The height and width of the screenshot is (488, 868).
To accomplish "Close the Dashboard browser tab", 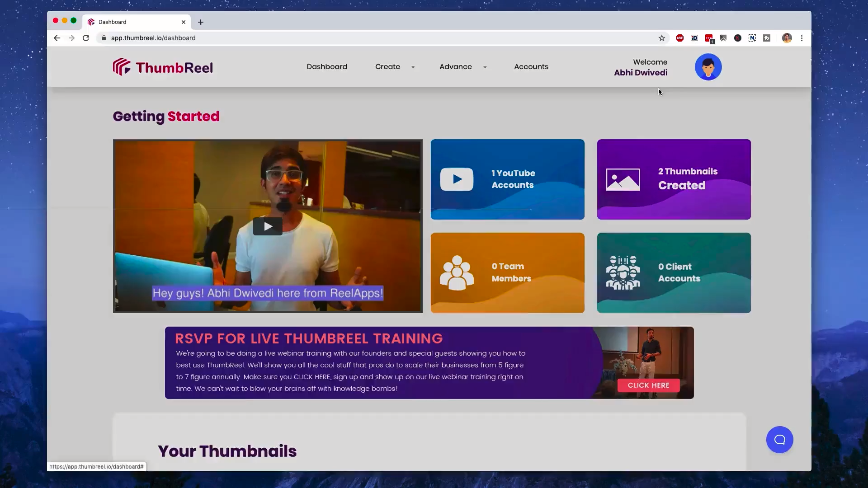I will click(183, 22).
